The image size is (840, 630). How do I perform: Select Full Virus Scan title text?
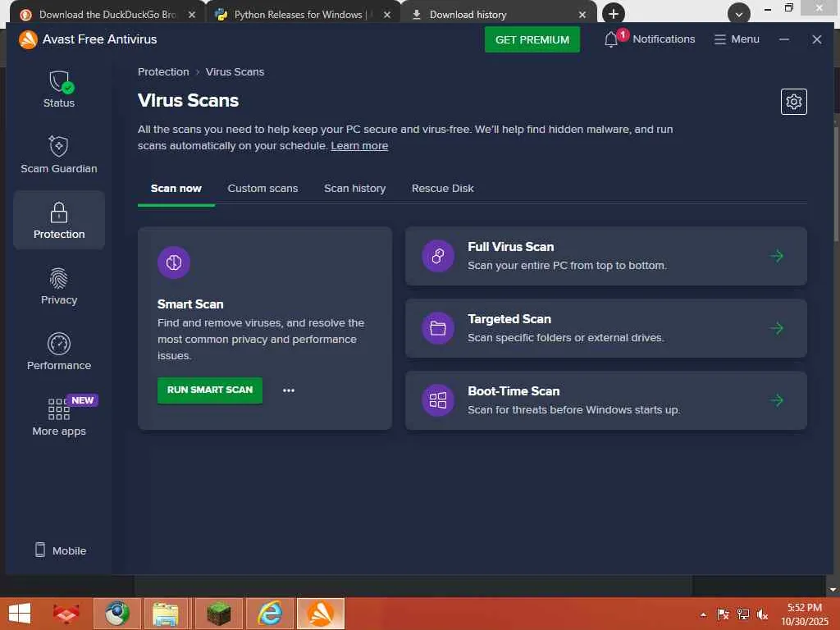click(510, 247)
